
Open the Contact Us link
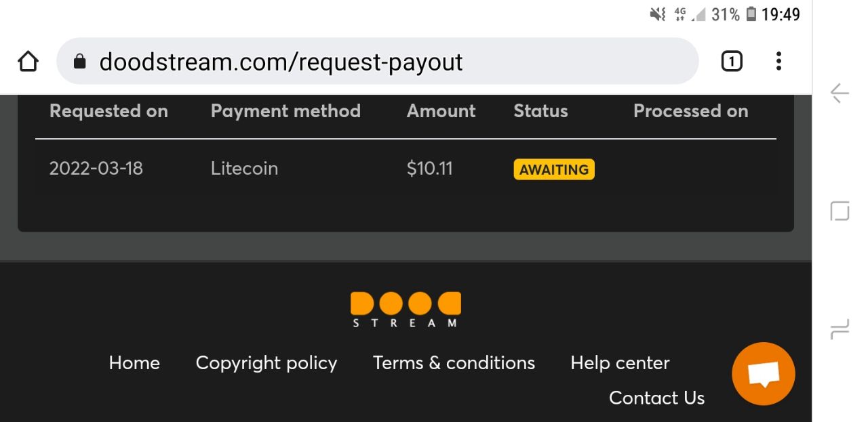(656, 398)
